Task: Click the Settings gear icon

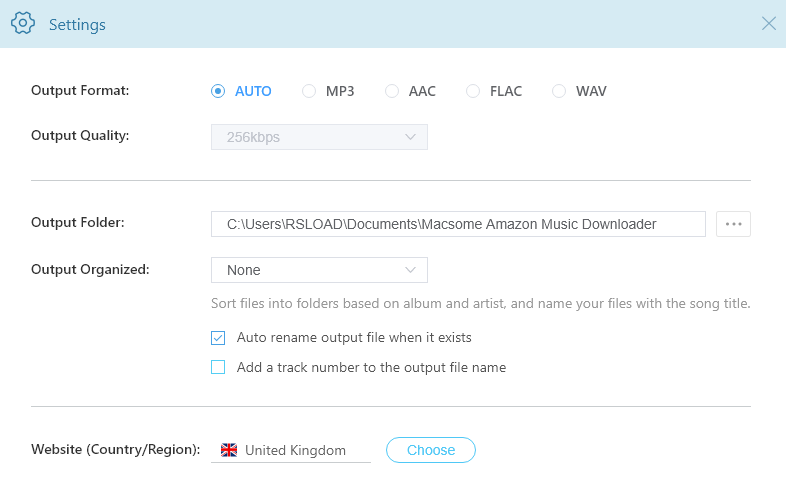Action: point(23,24)
